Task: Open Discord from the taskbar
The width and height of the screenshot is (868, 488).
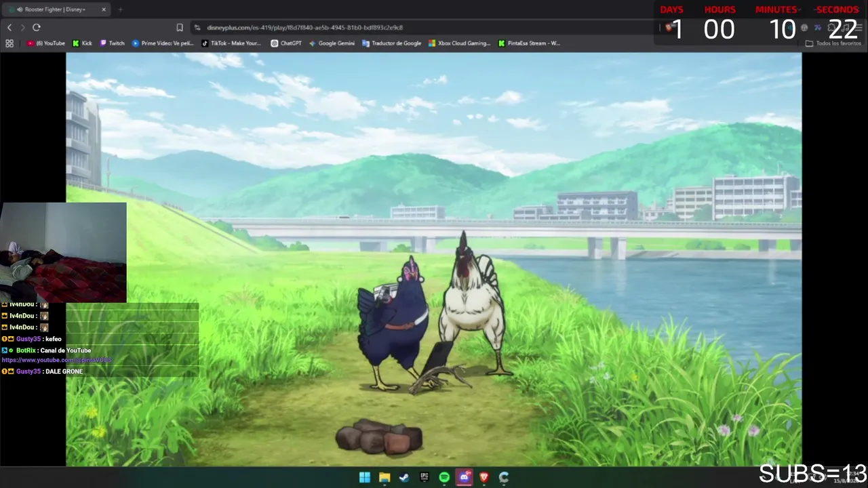Action: click(x=464, y=477)
